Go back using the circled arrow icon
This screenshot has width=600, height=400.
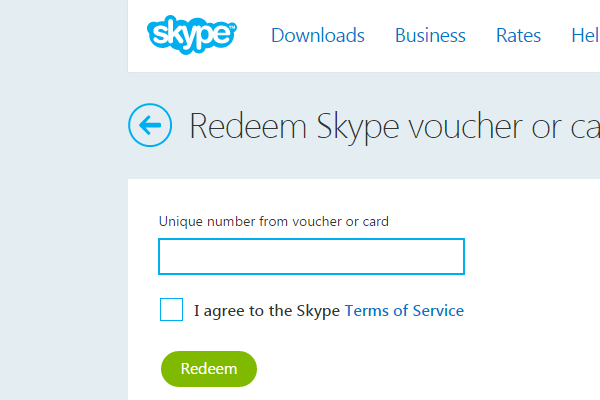pyautogui.click(x=150, y=125)
